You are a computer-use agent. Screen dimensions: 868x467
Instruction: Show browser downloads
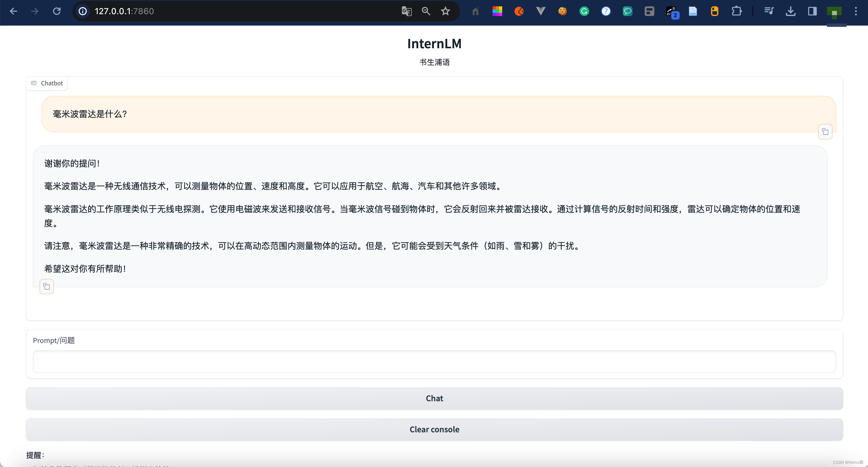[x=790, y=11]
